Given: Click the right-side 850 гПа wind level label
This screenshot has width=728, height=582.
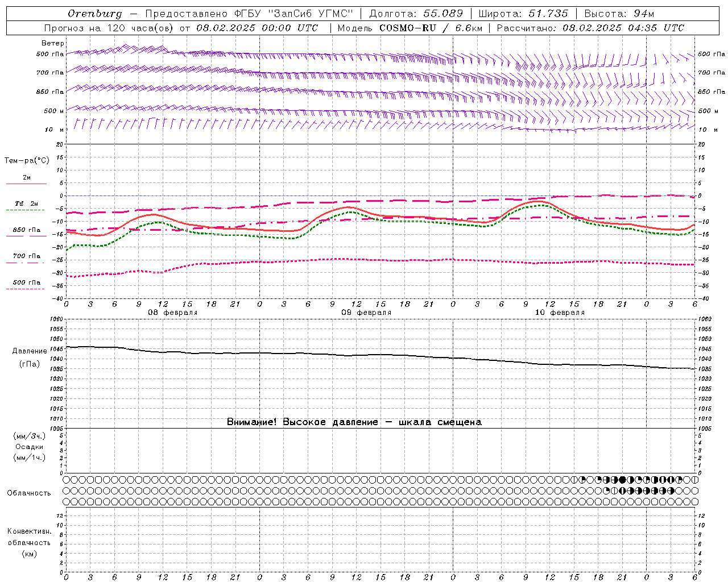Looking at the screenshot, I should [712, 92].
